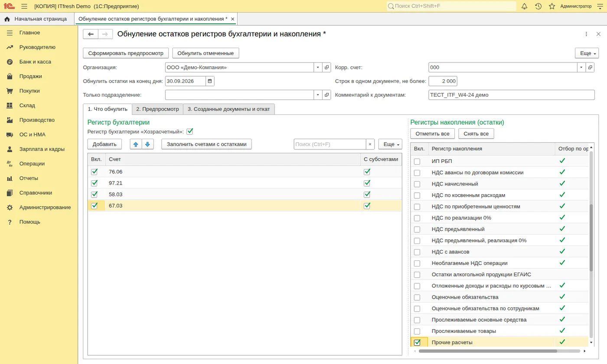Move account row down with blue arrow
Screen dimensions: 607x364
click(148, 144)
